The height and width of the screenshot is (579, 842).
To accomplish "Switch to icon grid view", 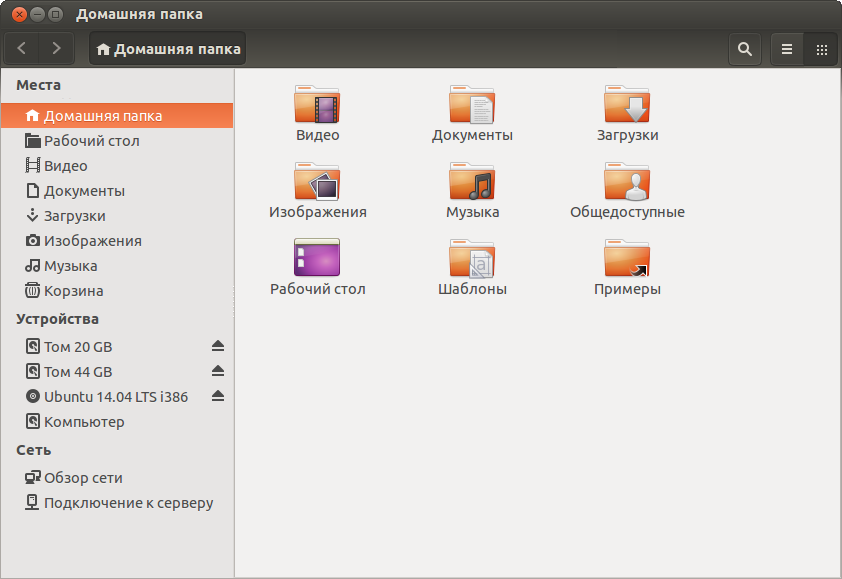I will pos(821,49).
